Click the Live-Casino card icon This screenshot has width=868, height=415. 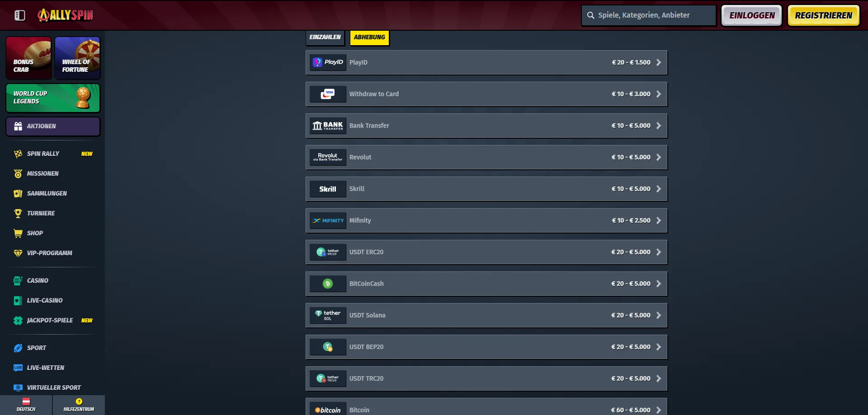coord(18,301)
